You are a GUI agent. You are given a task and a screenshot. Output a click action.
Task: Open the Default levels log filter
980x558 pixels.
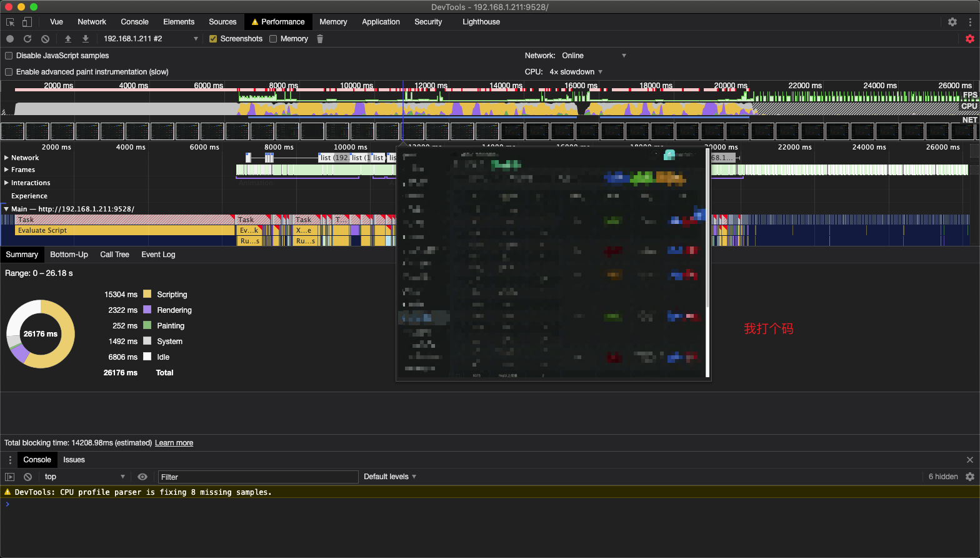tap(390, 477)
